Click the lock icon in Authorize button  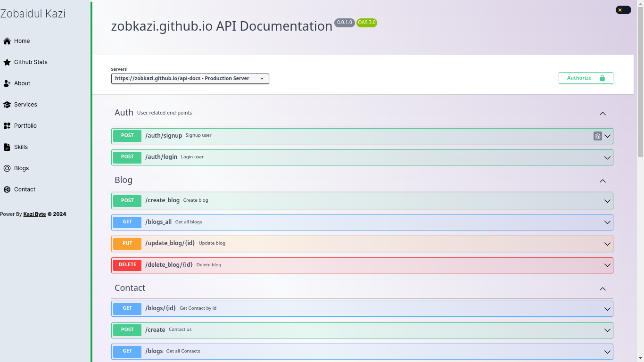602,78
